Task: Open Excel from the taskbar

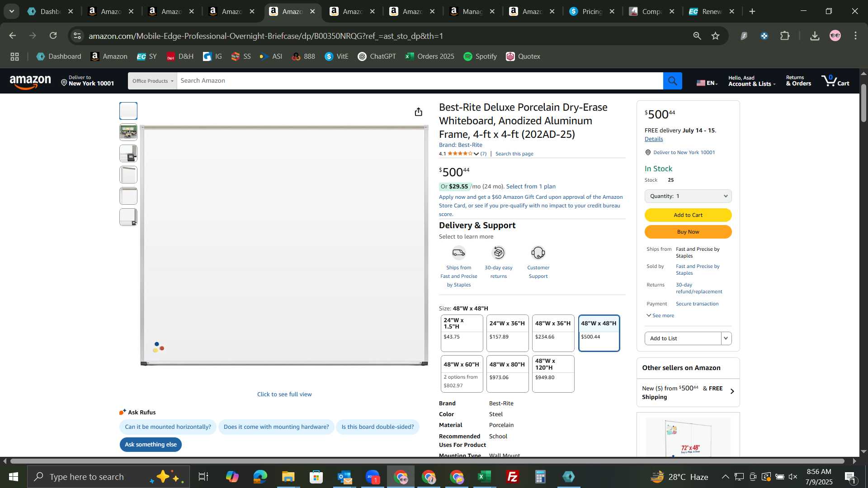Action: coord(484,477)
